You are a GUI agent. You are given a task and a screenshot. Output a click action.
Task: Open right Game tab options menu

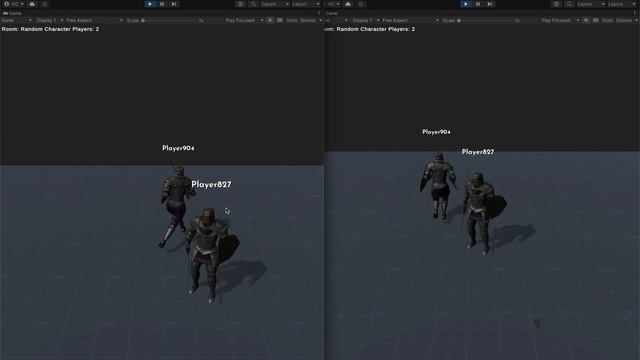click(635, 13)
